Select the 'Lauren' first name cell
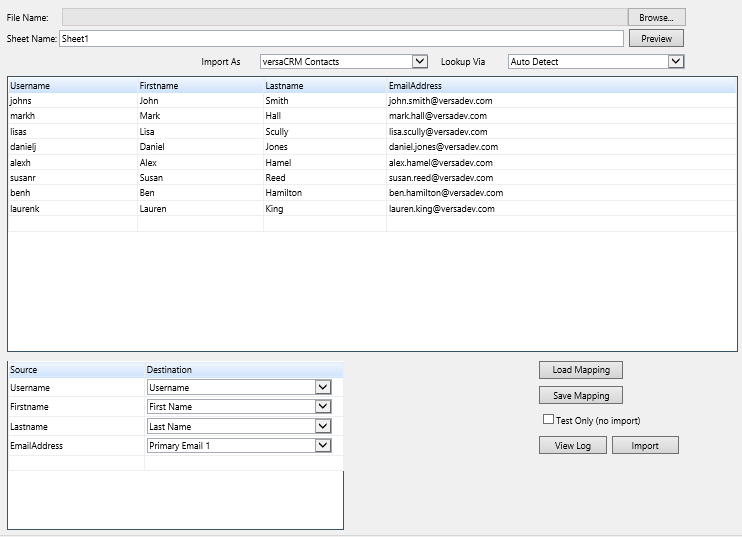742x537 pixels. click(x=200, y=209)
